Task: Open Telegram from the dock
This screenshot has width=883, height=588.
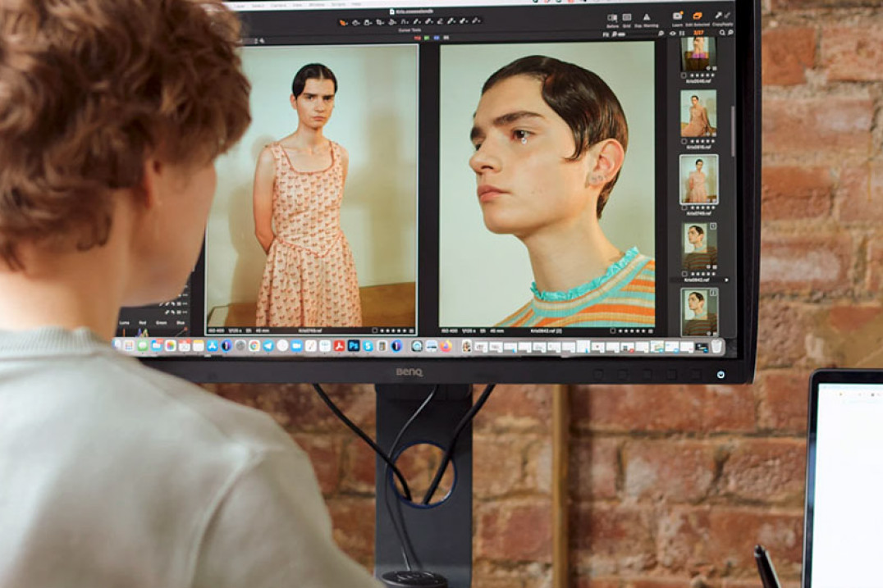Action: (x=268, y=346)
